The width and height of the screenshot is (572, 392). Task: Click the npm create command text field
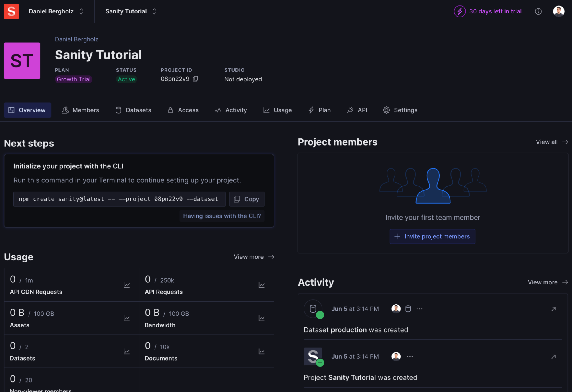pyautogui.click(x=119, y=199)
